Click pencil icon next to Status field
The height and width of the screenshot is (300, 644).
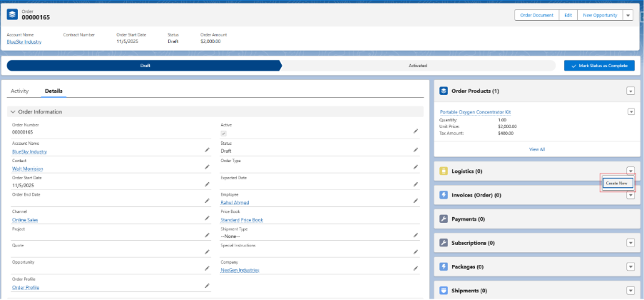[415, 149]
